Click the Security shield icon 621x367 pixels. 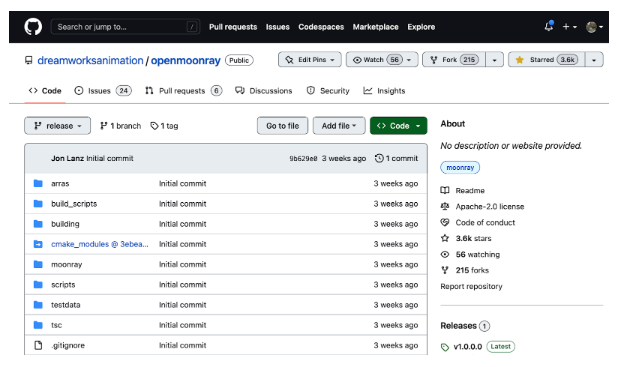[x=310, y=91]
